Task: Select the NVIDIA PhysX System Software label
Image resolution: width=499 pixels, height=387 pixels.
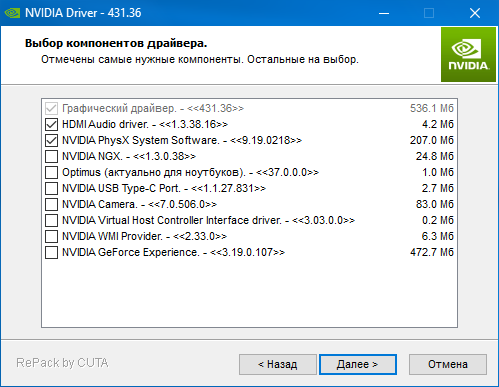Action: [x=182, y=140]
